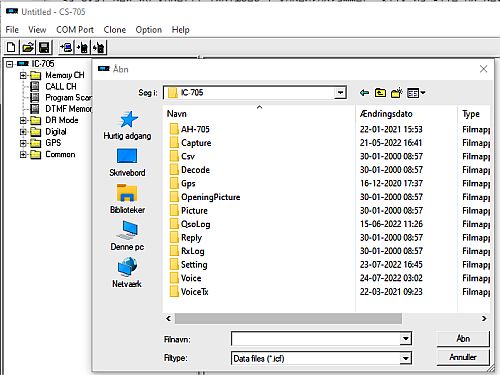Open the Clone menu
Image resolution: width=500 pixels, height=375 pixels.
(115, 30)
